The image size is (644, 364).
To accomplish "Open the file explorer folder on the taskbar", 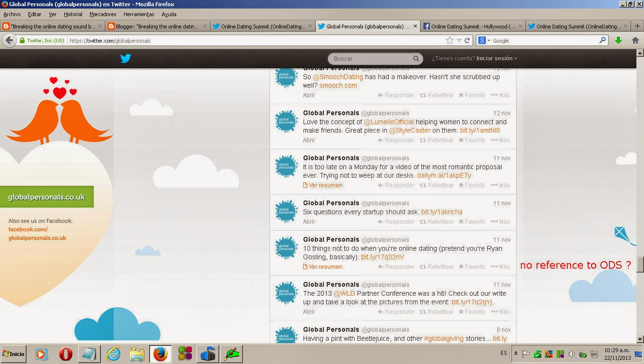I will 137,354.
